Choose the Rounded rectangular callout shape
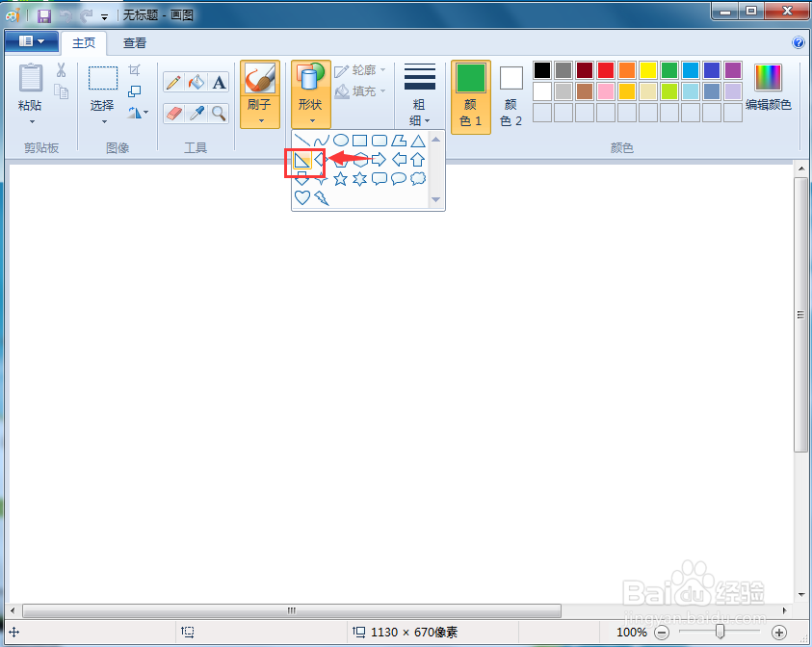812x647 pixels. (x=380, y=178)
